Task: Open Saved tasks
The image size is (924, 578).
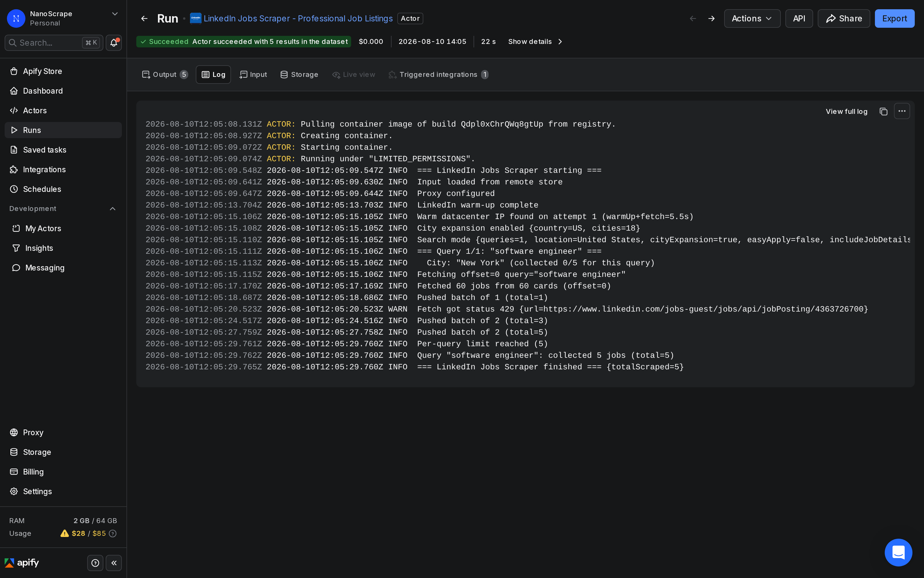Action: coord(63,150)
